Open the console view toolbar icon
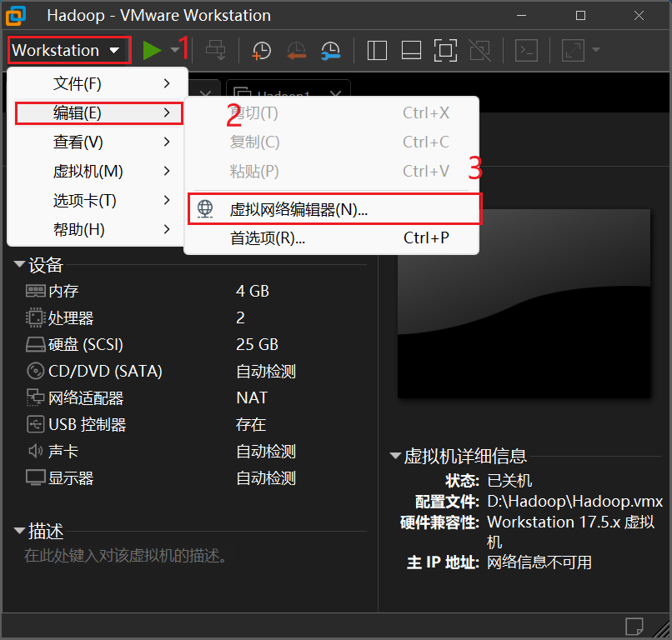672x640 pixels. pos(526,51)
